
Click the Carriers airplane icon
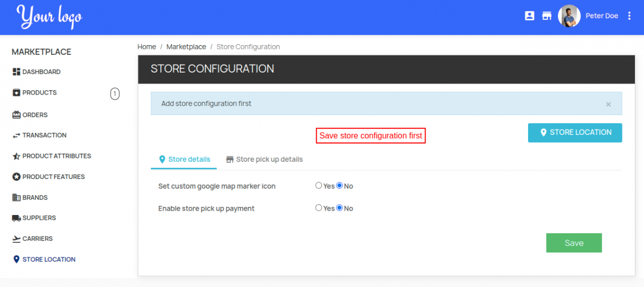click(16, 239)
